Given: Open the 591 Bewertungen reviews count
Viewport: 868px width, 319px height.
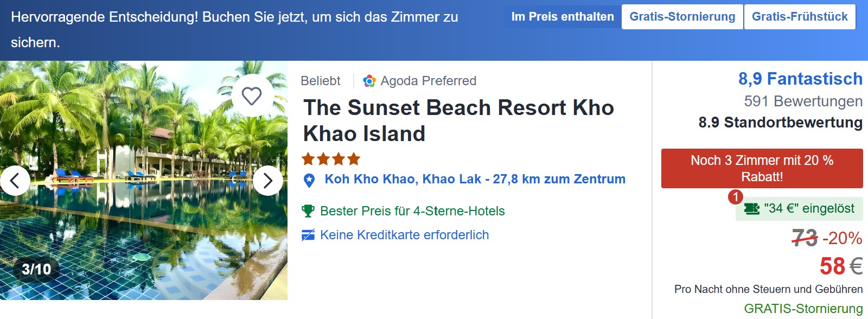Looking at the screenshot, I should tap(803, 101).
